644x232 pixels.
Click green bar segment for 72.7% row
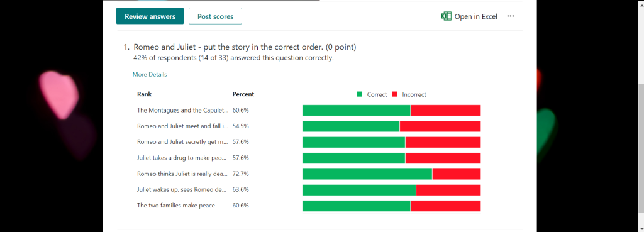[367, 174]
